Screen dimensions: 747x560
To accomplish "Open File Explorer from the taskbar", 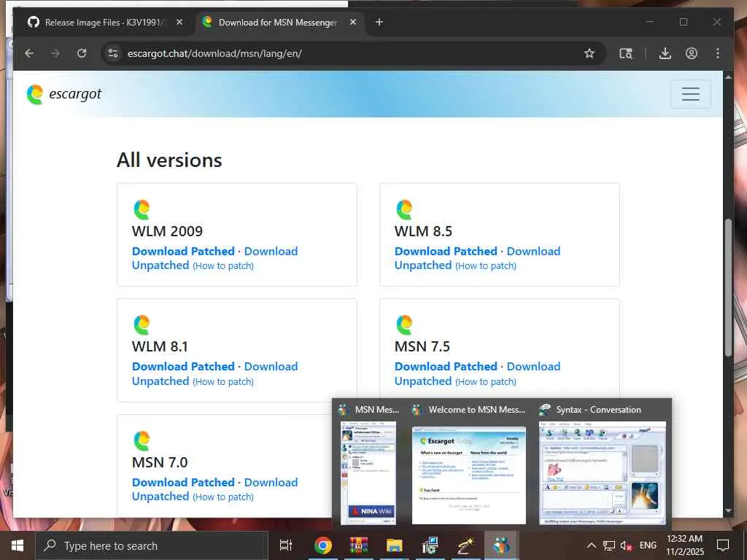I will pos(395,545).
